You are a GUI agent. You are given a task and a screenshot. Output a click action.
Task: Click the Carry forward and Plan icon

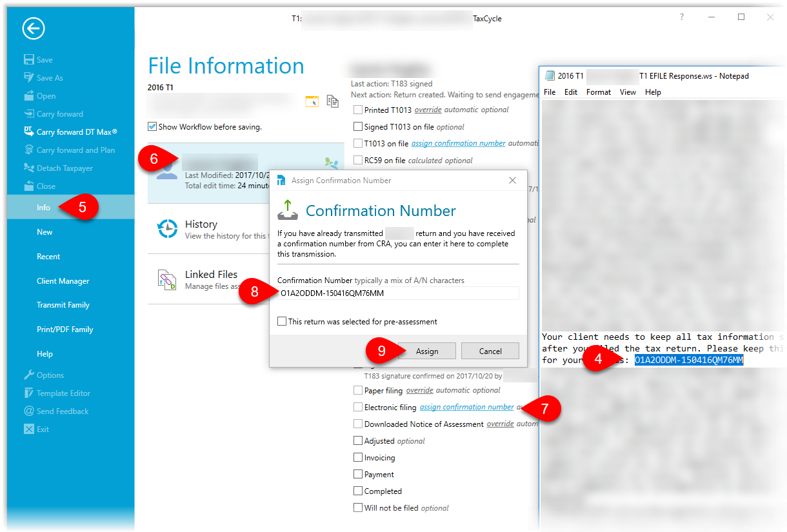(x=28, y=150)
